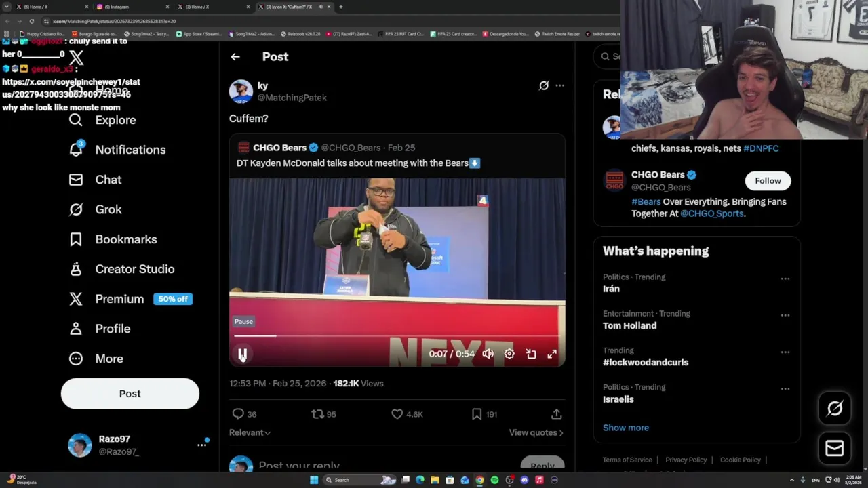The width and height of the screenshot is (868, 488).
Task: Open Bookmarks in the sidebar
Action: click(113, 239)
